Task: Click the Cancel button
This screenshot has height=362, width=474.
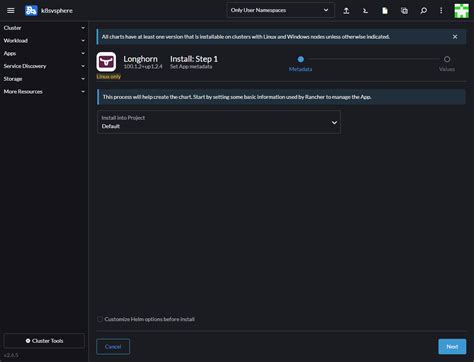Action: (113, 347)
